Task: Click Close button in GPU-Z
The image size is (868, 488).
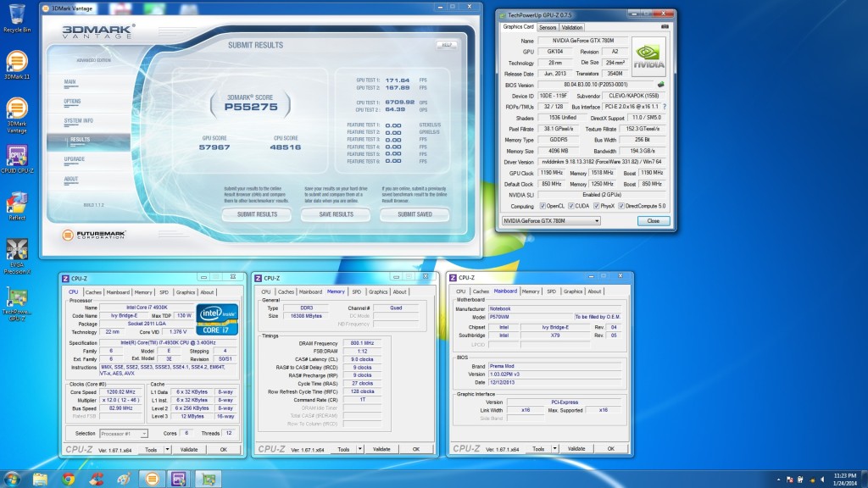Action: [x=654, y=221]
